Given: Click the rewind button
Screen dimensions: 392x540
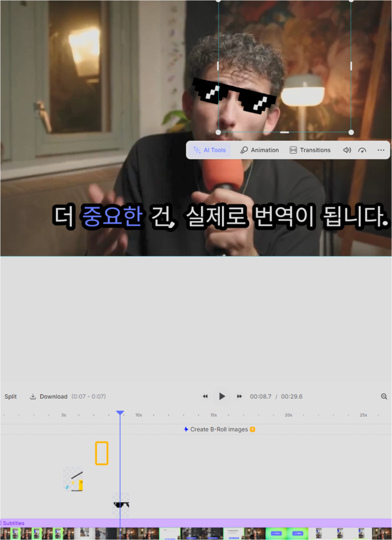Looking at the screenshot, I should point(205,397).
